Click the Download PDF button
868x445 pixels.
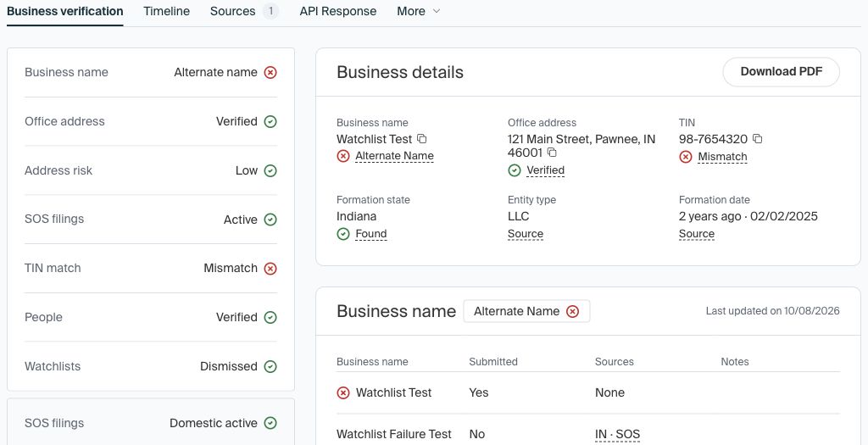tap(781, 71)
